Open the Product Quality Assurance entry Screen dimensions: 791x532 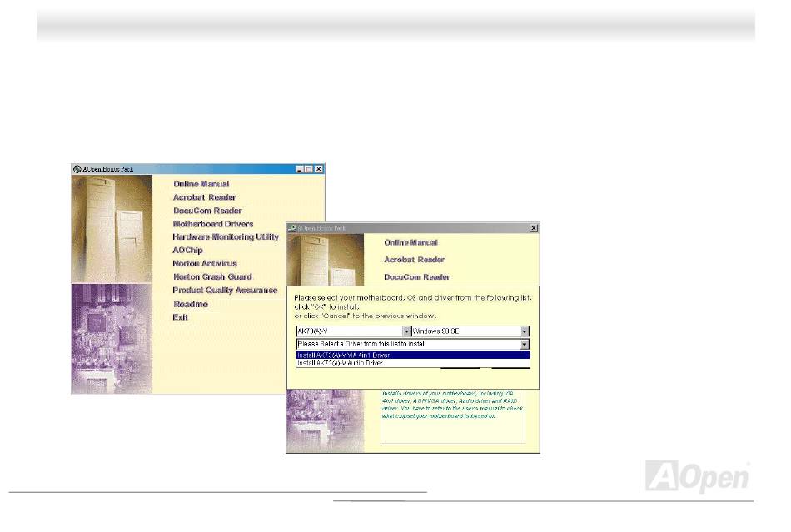click(x=225, y=291)
